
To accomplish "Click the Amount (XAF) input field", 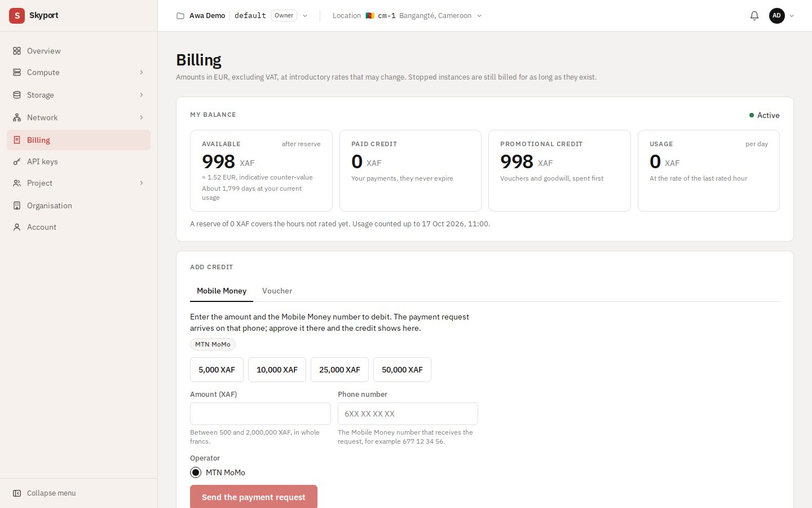I will coord(261,414).
